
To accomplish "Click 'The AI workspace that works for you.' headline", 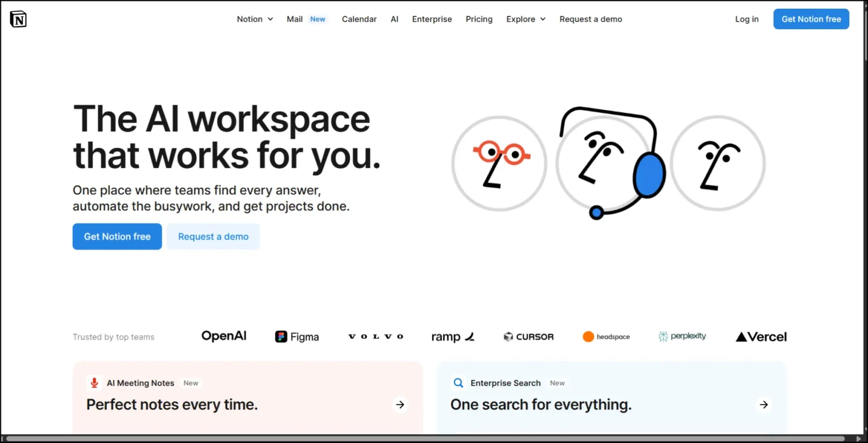I will tap(227, 137).
